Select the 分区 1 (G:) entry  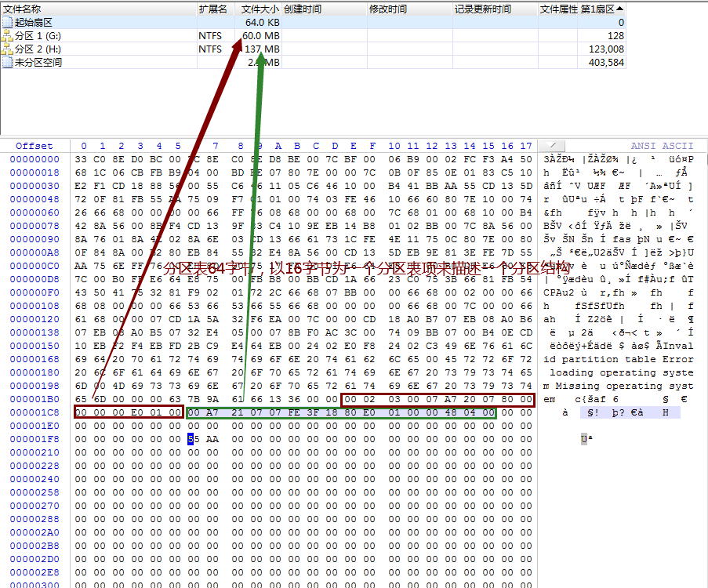[x=38, y=36]
